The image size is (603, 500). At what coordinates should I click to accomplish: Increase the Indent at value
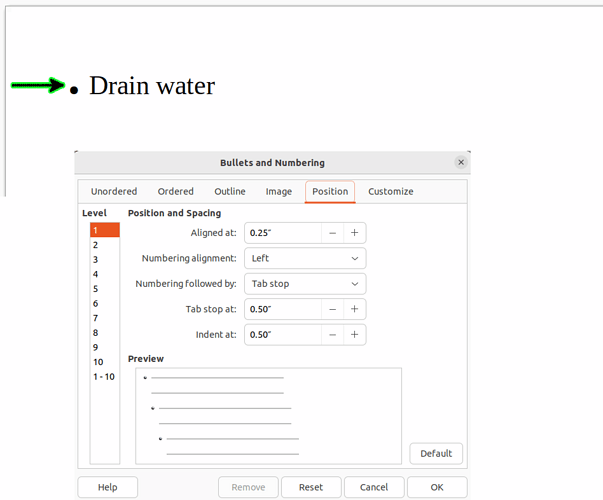[354, 334]
